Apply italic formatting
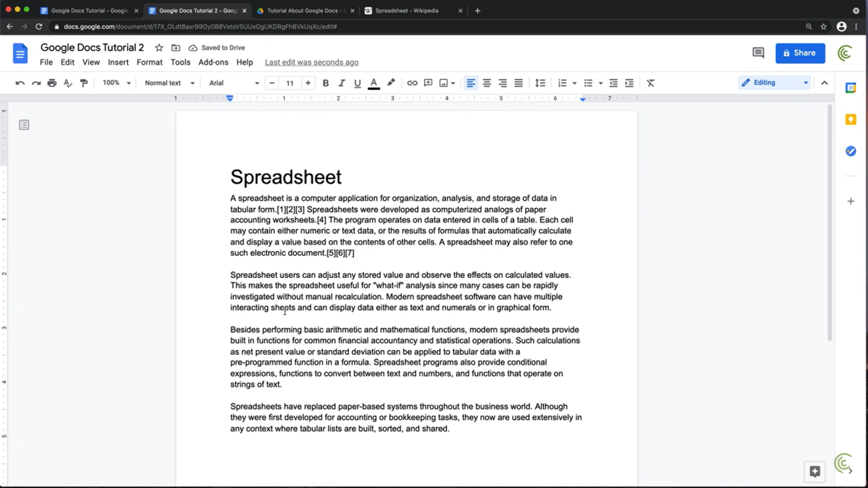This screenshot has height=488, width=868. [x=341, y=83]
